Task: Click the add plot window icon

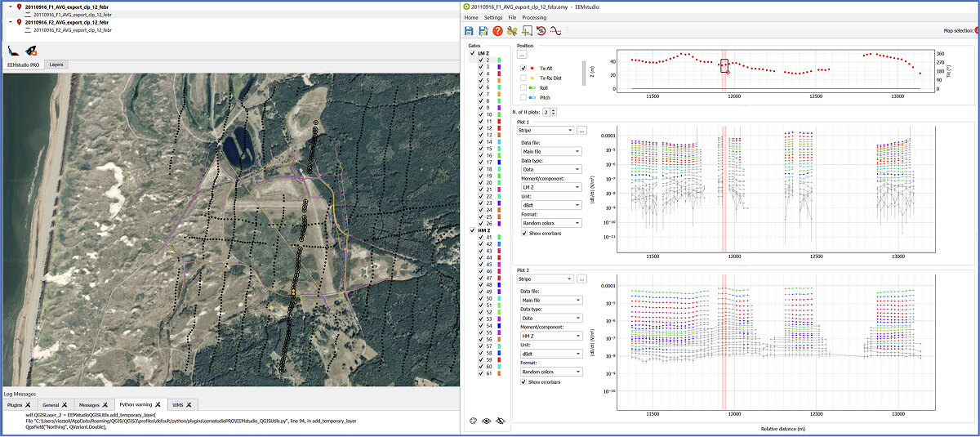Action: click(x=527, y=31)
